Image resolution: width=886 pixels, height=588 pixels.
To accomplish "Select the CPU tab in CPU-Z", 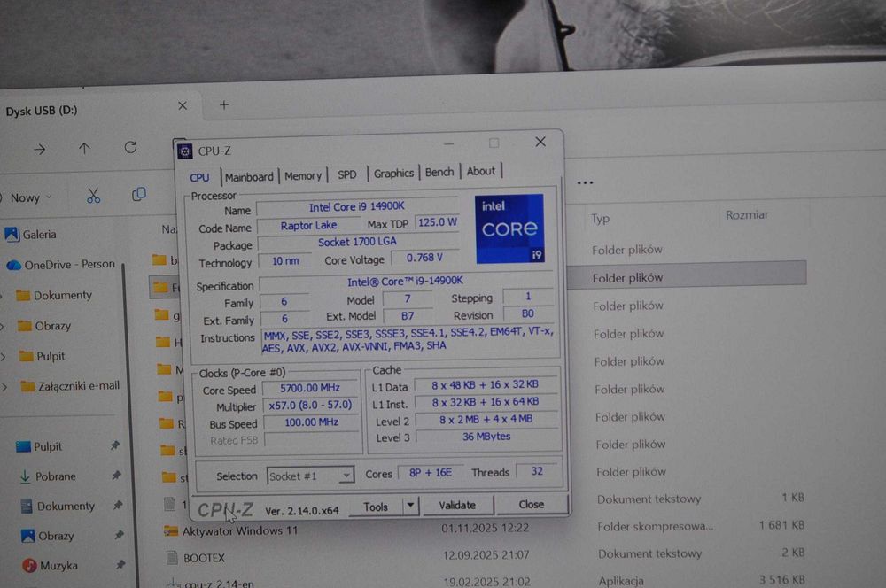I will click(199, 177).
